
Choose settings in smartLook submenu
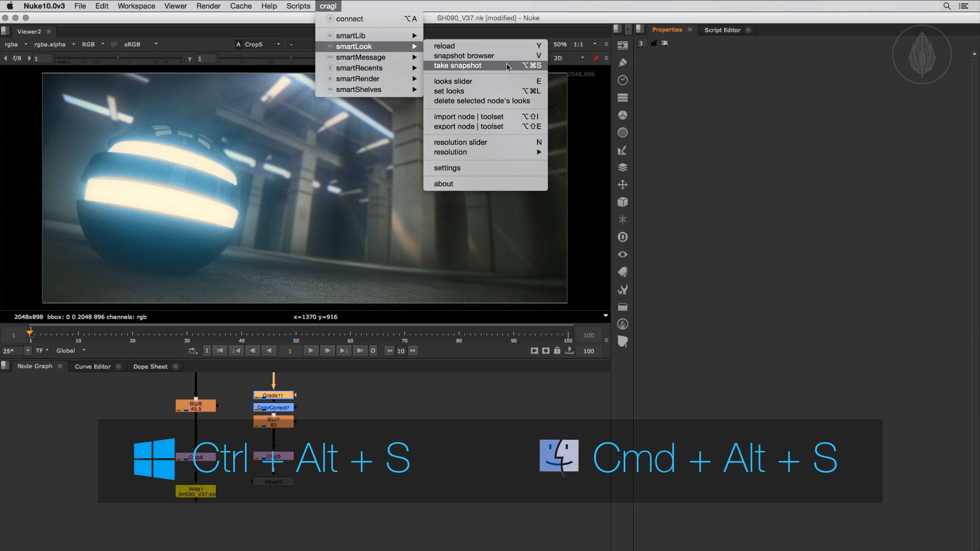click(485, 168)
